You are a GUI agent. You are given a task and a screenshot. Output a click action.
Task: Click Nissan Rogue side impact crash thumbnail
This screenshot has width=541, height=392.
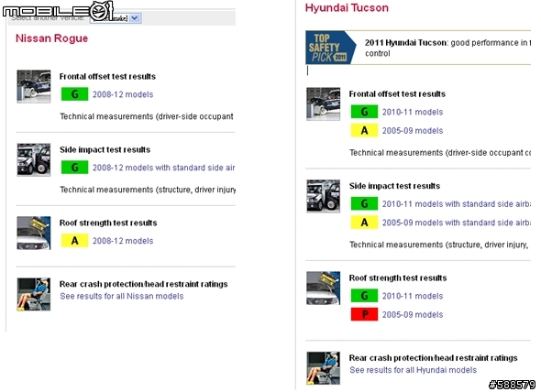coord(34,160)
